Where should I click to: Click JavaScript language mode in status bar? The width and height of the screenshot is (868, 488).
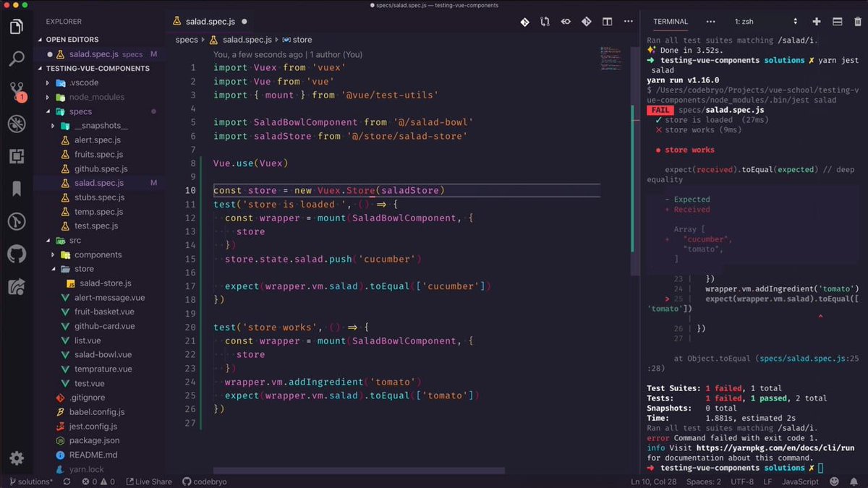click(x=801, y=481)
